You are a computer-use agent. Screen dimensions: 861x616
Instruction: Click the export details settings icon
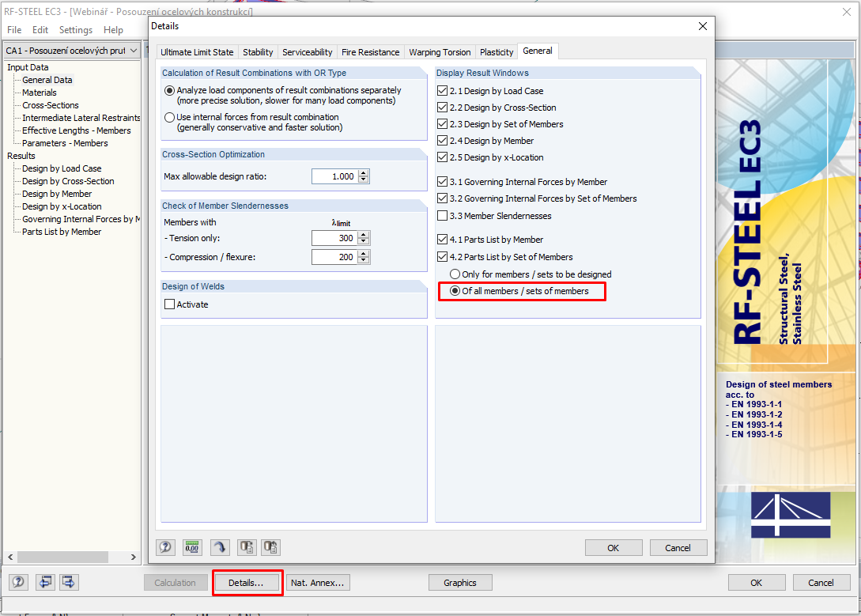246,547
